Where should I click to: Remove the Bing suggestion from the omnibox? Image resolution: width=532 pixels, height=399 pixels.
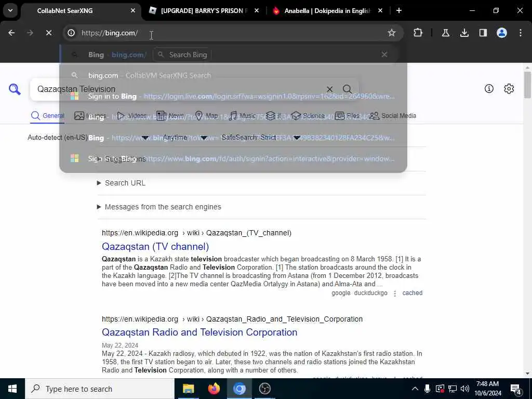point(384,55)
